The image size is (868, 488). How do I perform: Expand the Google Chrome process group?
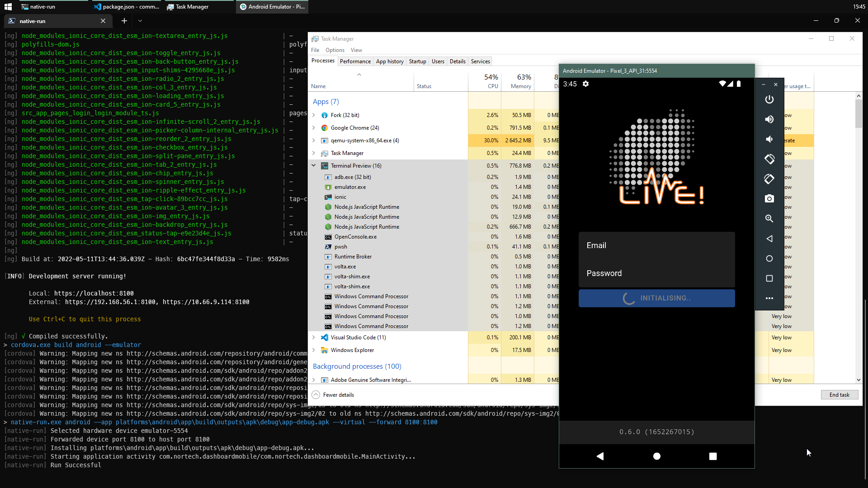click(314, 128)
